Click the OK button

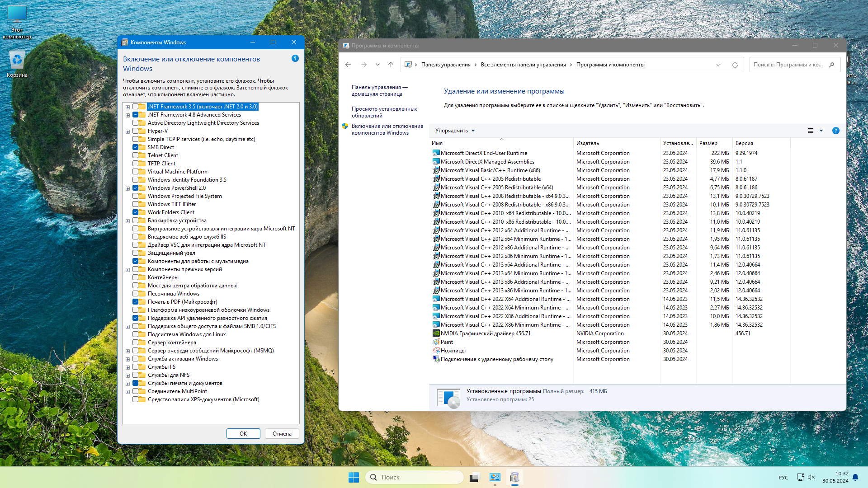pyautogui.click(x=243, y=433)
